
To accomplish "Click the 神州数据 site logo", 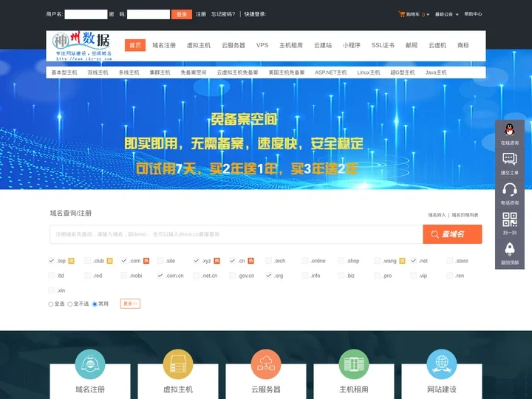I will point(82,46).
